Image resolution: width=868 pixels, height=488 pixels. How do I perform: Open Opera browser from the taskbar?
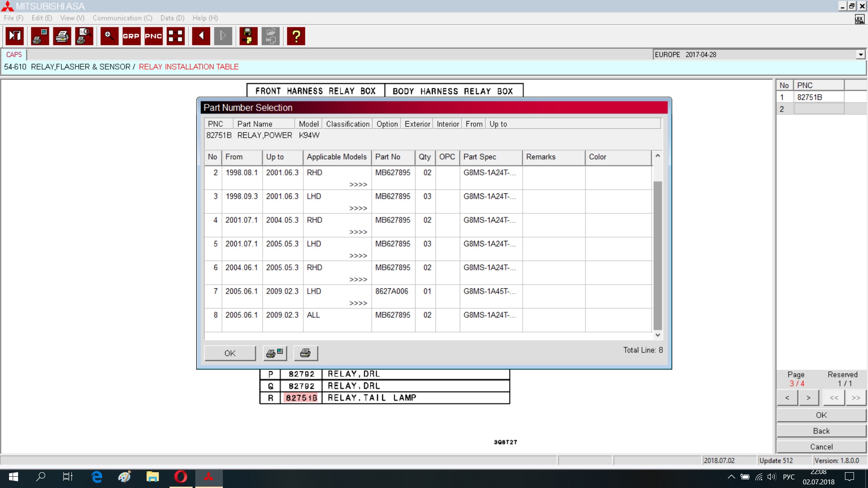(x=181, y=477)
